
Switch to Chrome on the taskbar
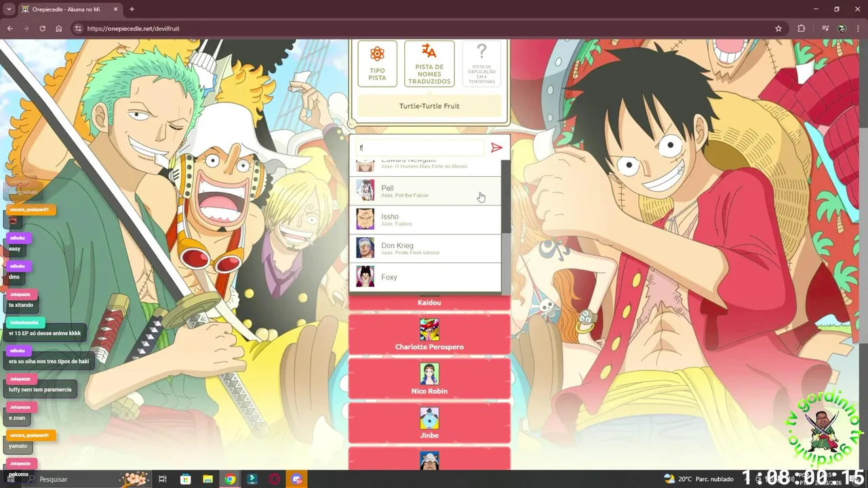point(230,479)
